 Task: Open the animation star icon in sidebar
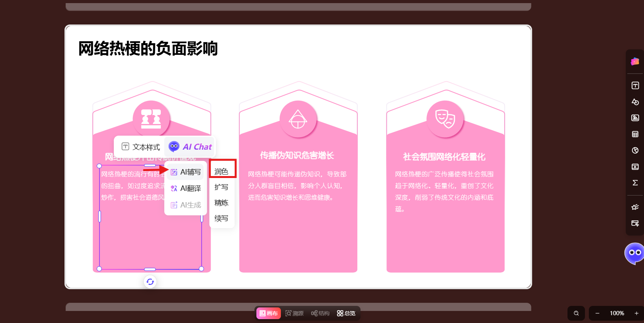635,207
